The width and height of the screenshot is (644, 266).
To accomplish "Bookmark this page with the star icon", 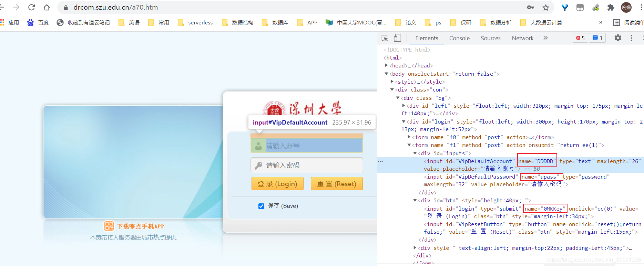I will pyautogui.click(x=546, y=7).
